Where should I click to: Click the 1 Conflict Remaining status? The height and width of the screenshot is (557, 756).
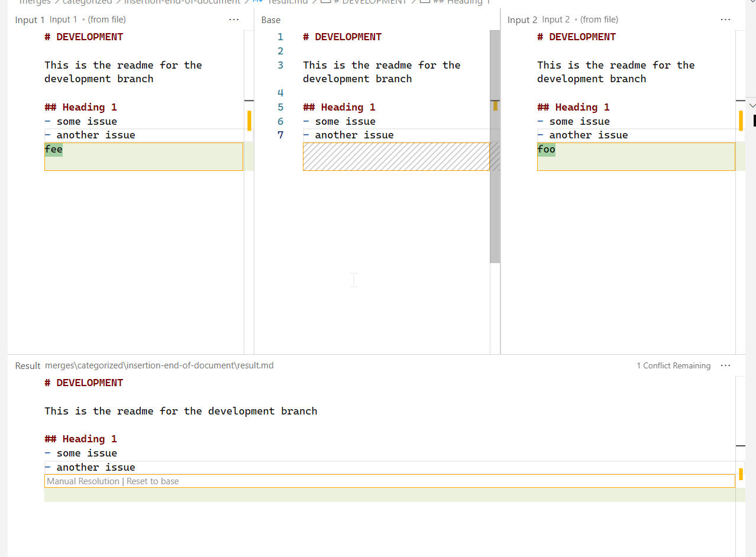673,365
